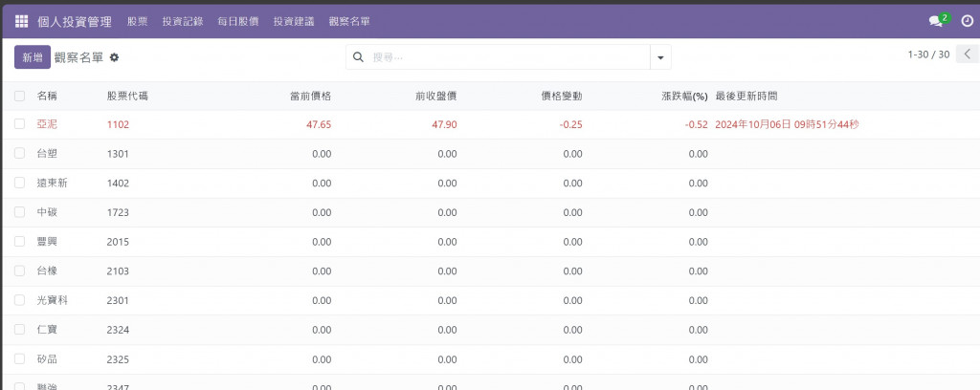Toggle the select-all header checkbox
The width and height of the screenshot is (980, 390).
[x=19, y=97]
